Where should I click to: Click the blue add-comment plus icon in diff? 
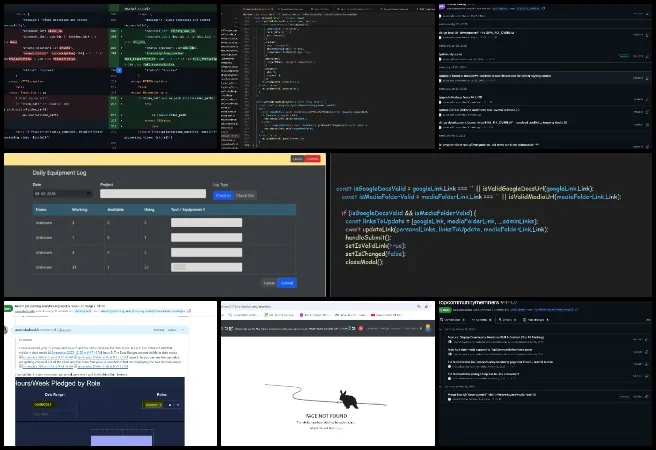point(119,70)
